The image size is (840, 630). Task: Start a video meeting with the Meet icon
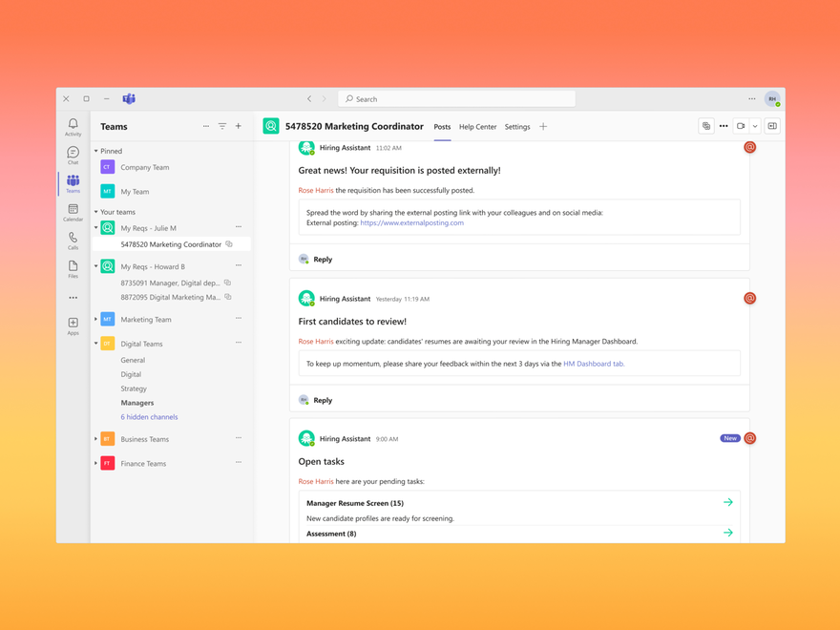741,125
